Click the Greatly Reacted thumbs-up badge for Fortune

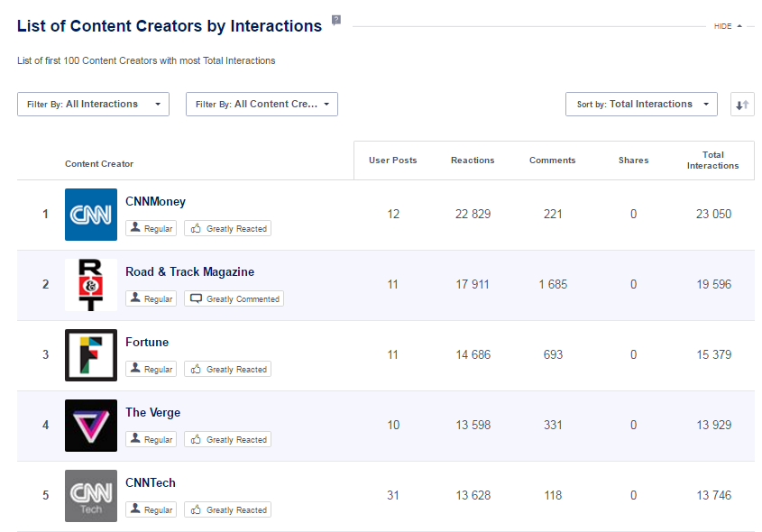[x=227, y=369]
